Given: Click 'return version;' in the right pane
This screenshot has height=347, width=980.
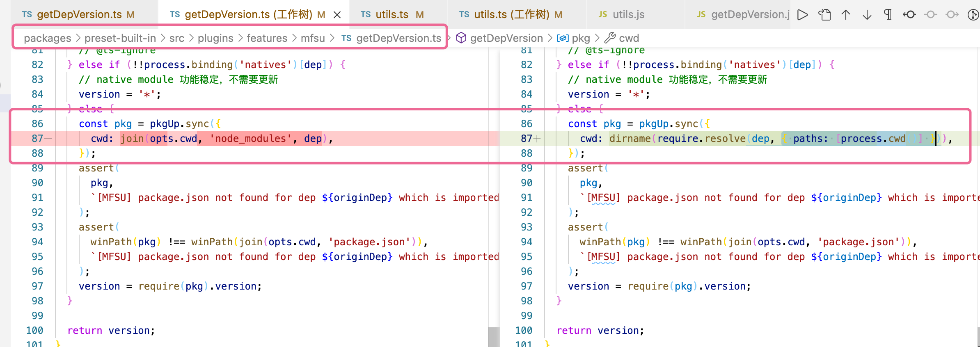Looking at the screenshot, I should (600, 331).
